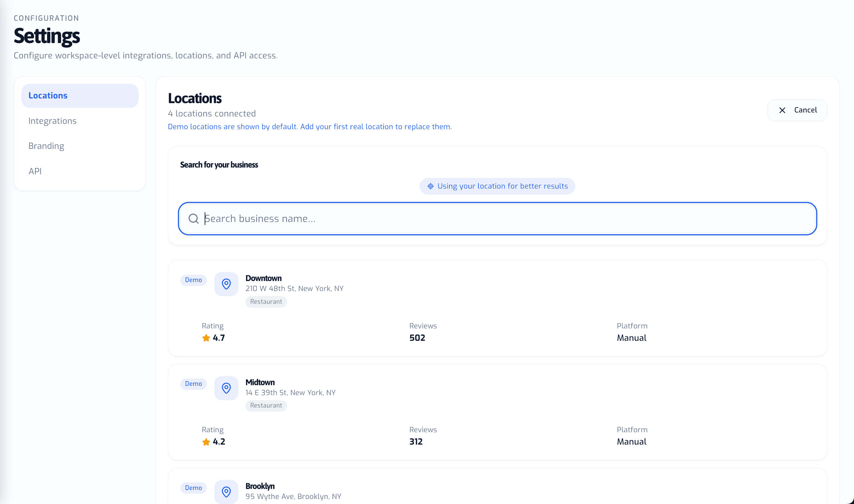Switch to the Integrations section
Viewport: 854px width, 504px height.
coord(80,121)
